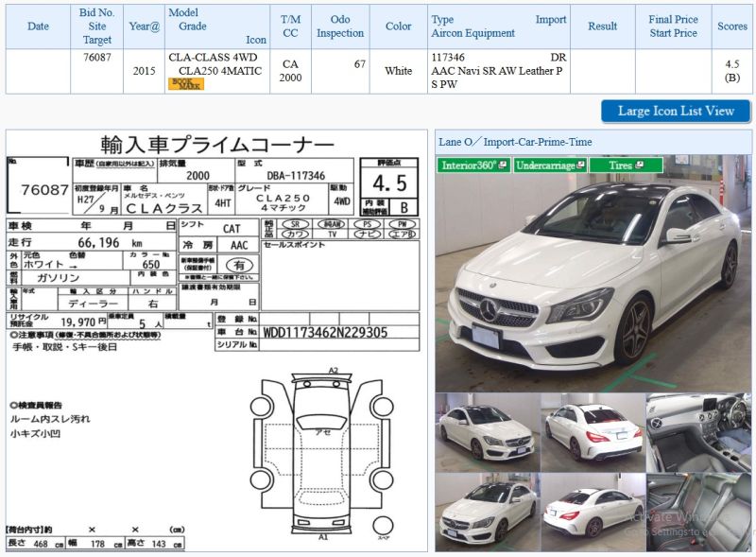This screenshot has width=756, height=557.
Task: Click the 4.5 grade on auction sheet
Action: tap(389, 183)
